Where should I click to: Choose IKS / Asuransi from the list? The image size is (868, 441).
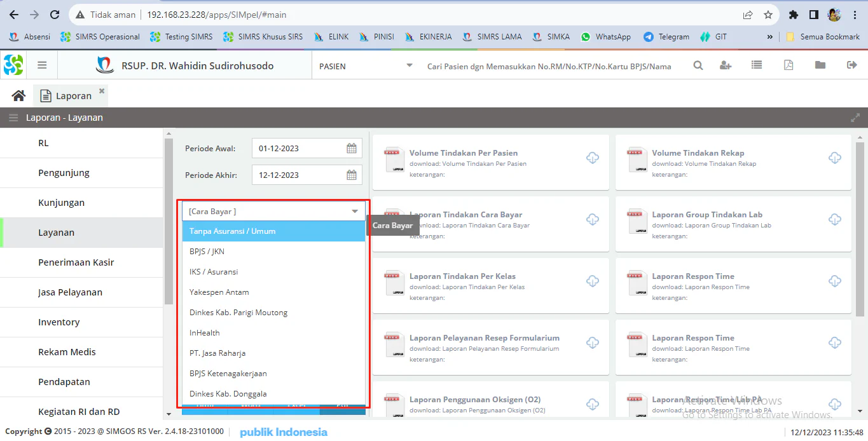[x=273, y=272]
